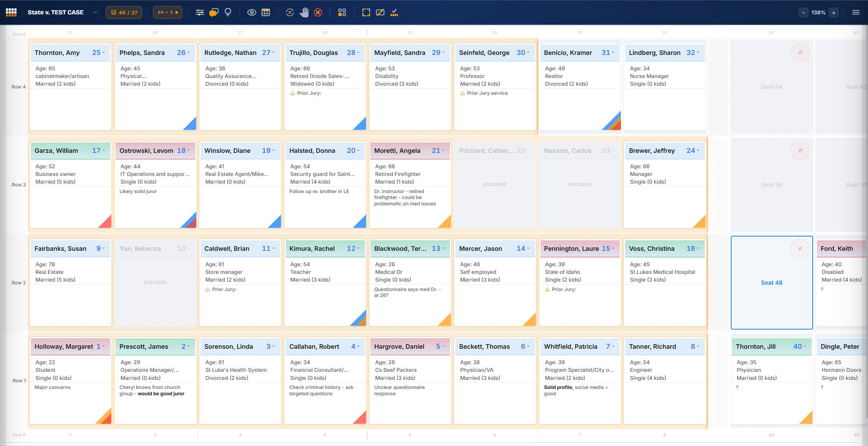
Task: Open the app grid logo menu
Action: (x=11, y=12)
